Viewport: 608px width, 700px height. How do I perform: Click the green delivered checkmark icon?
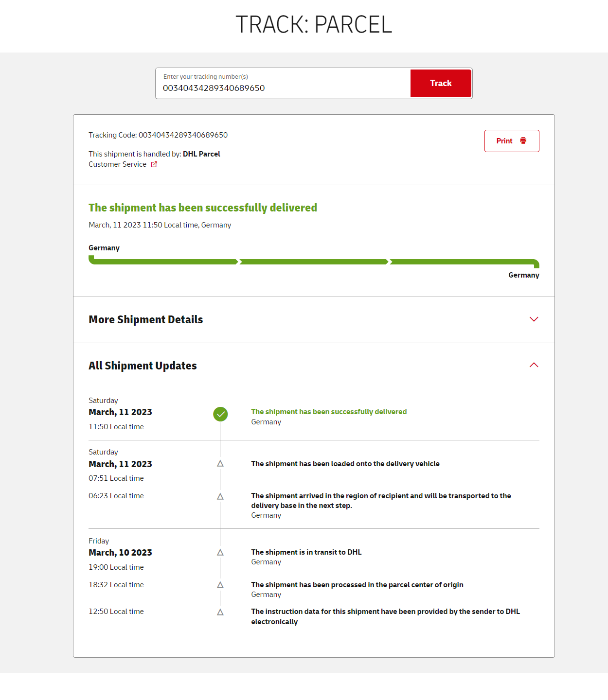click(220, 414)
